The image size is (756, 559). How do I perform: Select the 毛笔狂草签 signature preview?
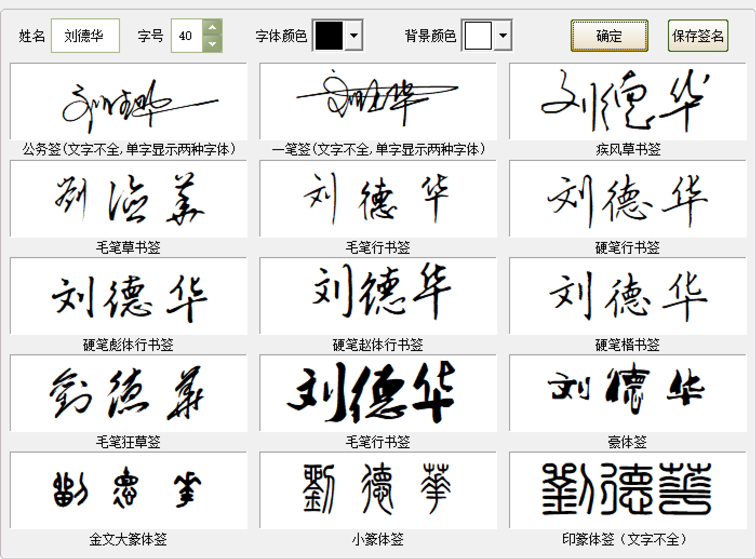(129, 393)
